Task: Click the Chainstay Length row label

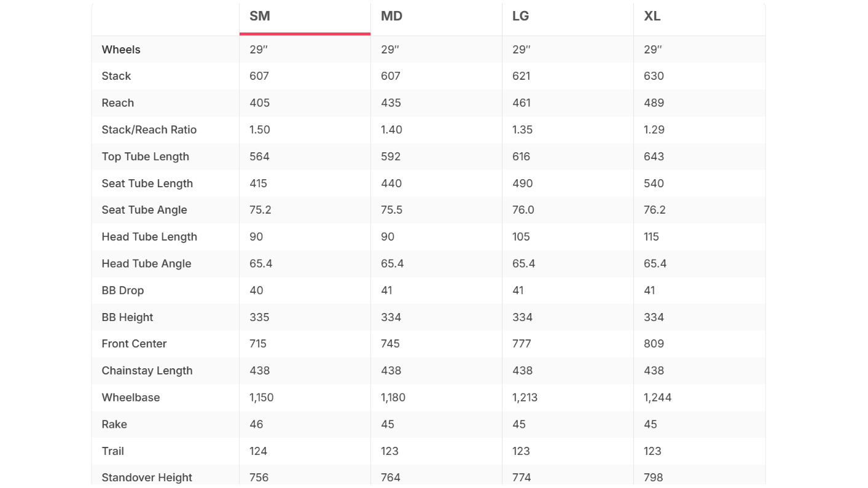Action: click(147, 371)
